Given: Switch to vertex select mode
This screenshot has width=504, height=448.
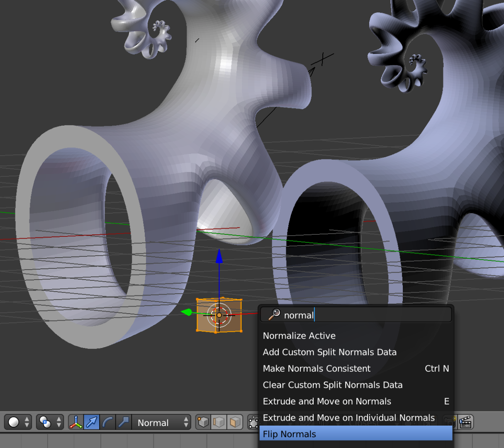Looking at the screenshot, I should [202, 422].
